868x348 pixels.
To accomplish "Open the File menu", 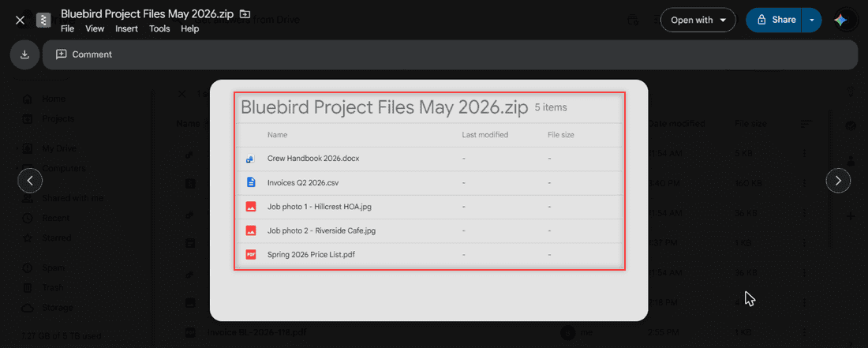I will 68,28.
